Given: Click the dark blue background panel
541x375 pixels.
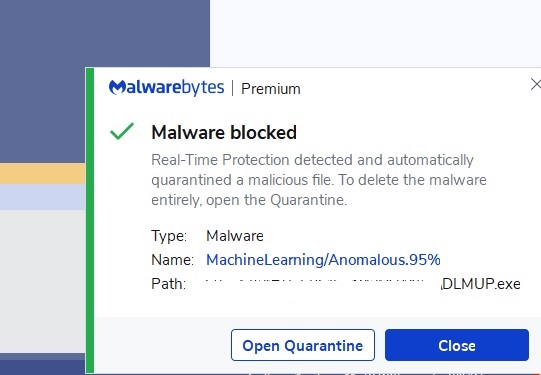Looking at the screenshot, I should tap(104, 34).
